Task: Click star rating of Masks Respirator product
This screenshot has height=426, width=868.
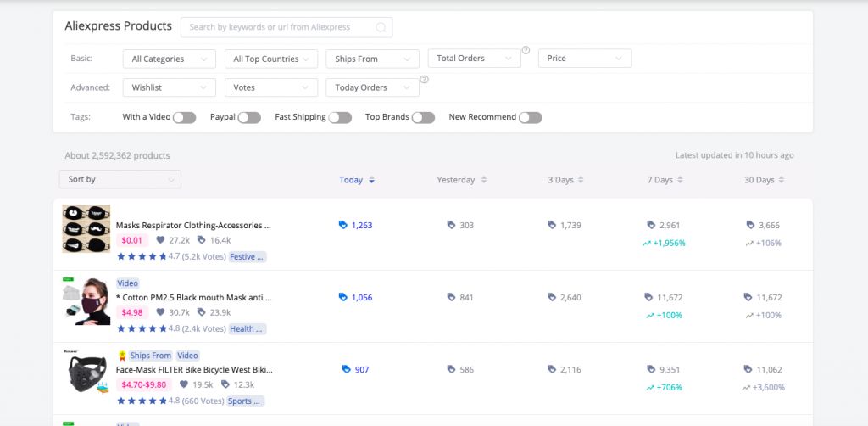Action: [142, 256]
